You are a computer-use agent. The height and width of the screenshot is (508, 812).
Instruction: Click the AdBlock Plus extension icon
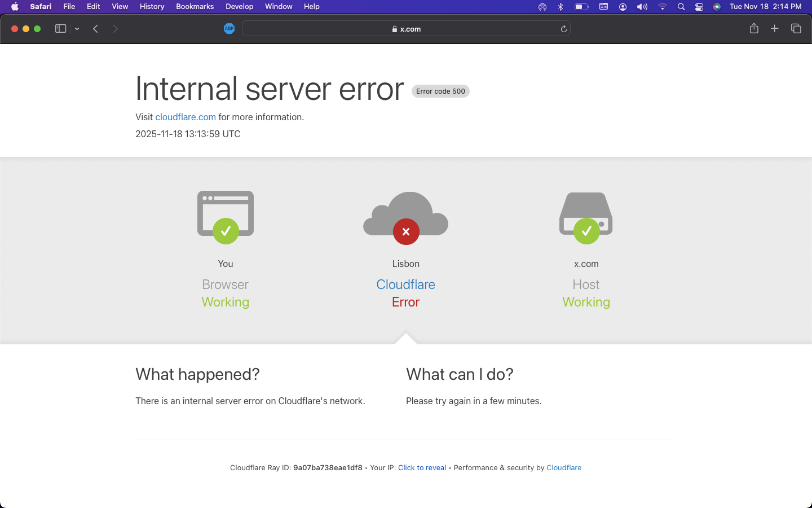click(229, 28)
